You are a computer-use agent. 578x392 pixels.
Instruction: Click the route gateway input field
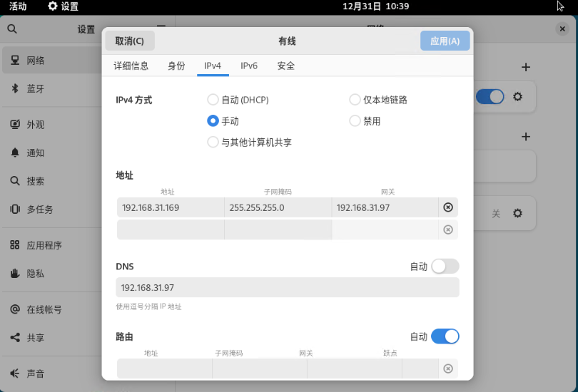tap(355, 368)
